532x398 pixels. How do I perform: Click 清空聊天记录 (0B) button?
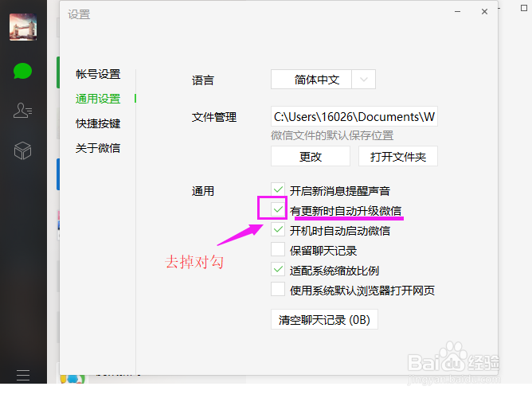[x=324, y=319]
